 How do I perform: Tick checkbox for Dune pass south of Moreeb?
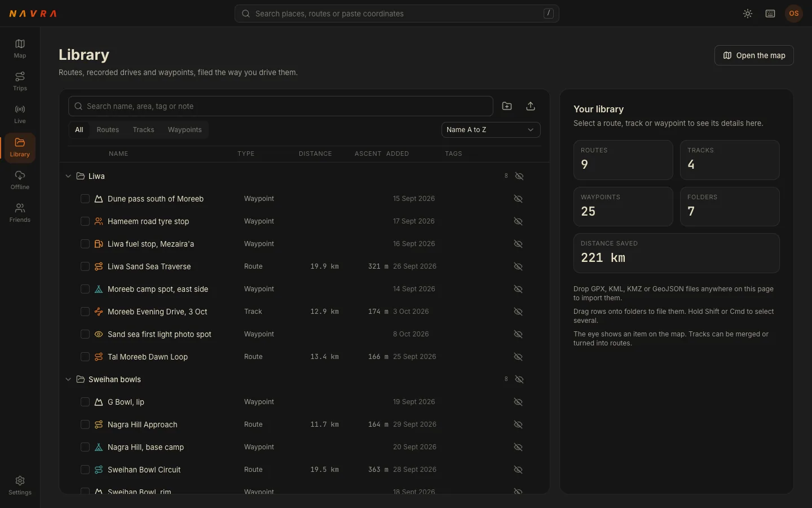[x=85, y=199]
